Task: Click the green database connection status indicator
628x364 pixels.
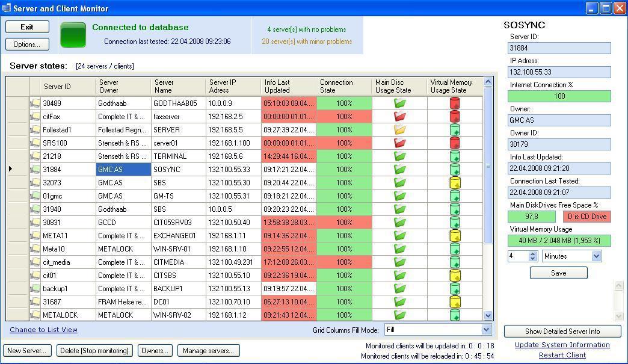Action: point(73,35)
